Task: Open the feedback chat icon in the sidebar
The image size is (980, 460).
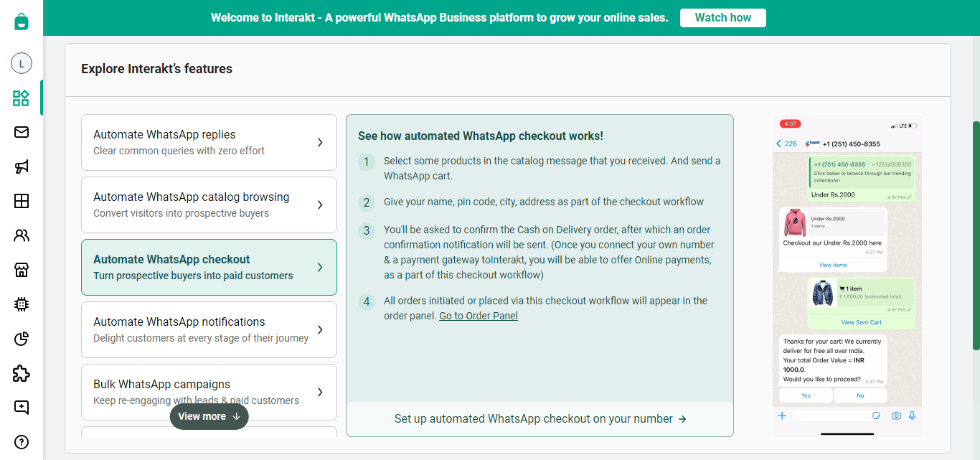Action: coord(21,408)
